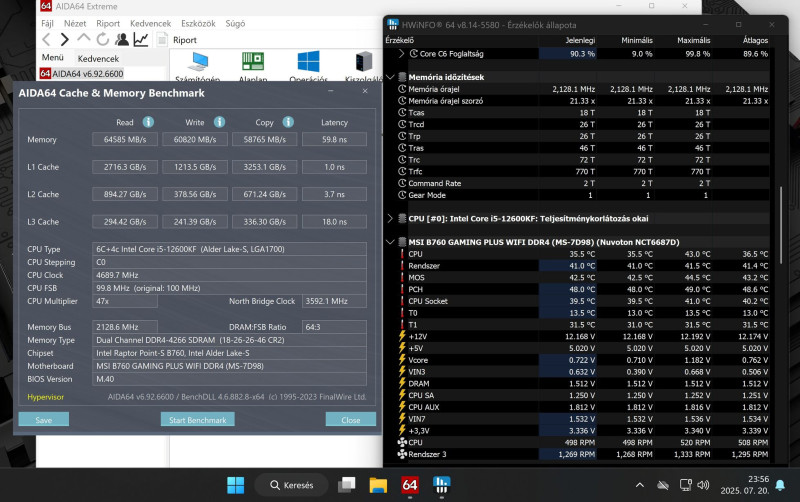
Task: Select CPU Socket temperature row
Action: (x=583, y=301)
